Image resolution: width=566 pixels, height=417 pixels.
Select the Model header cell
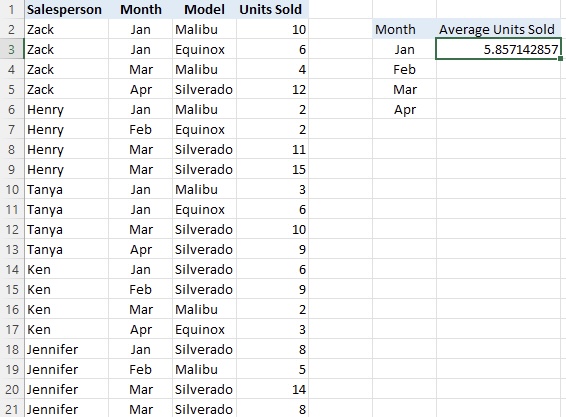204,9
